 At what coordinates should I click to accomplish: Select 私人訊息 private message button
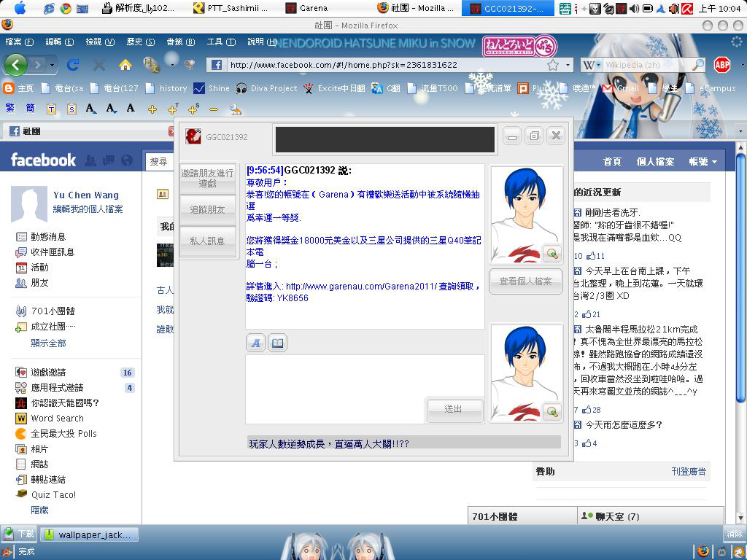click(x=208, y=241)
